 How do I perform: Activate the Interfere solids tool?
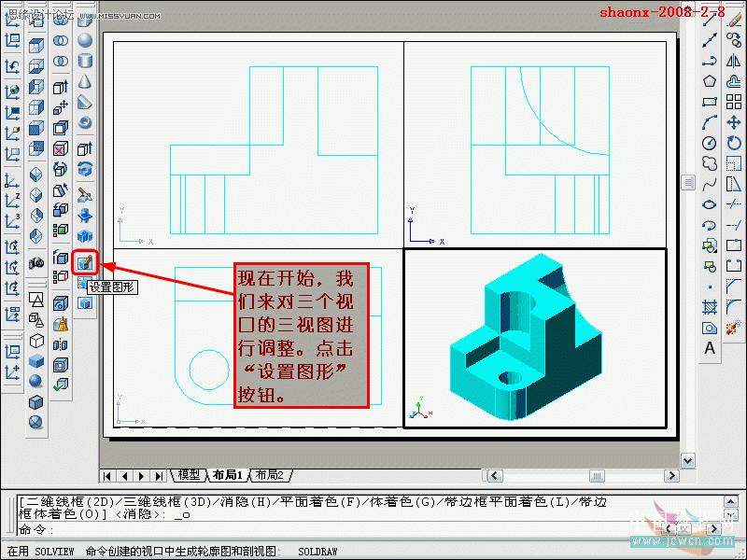(85, 236)
